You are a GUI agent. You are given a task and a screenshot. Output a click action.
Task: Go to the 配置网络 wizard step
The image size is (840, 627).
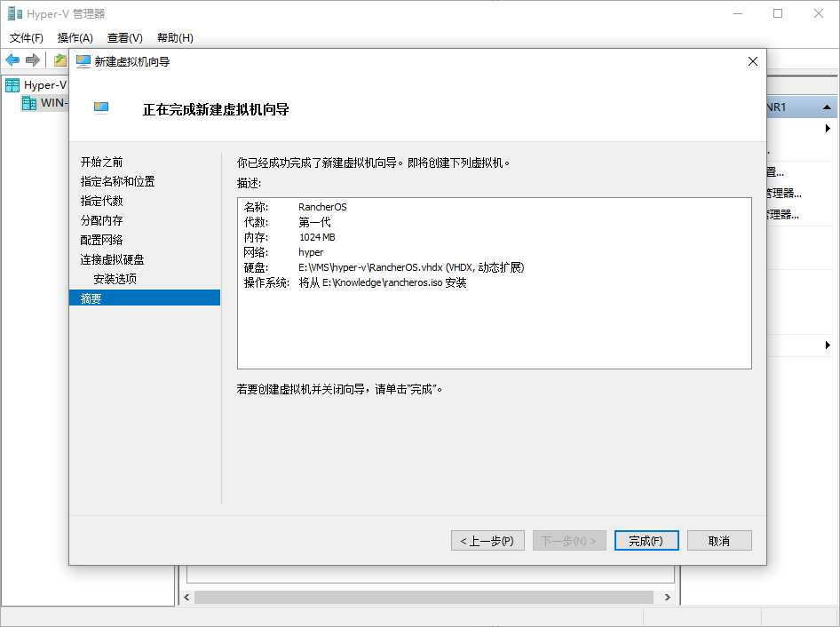tap(102, 240)
